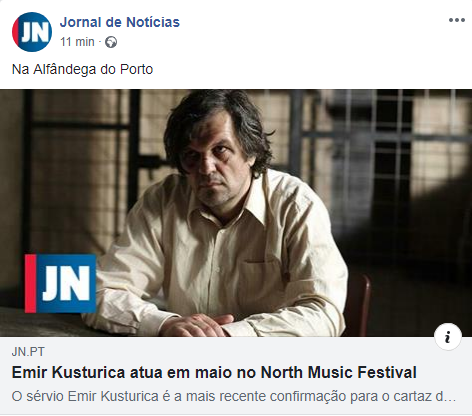Click the article description snippet text

coord(233,397)
